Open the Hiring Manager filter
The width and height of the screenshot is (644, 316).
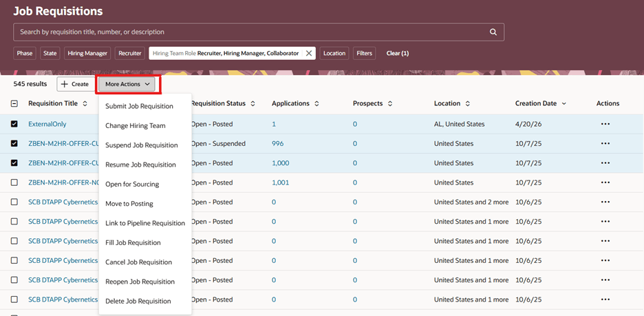(x=87, y=54)
